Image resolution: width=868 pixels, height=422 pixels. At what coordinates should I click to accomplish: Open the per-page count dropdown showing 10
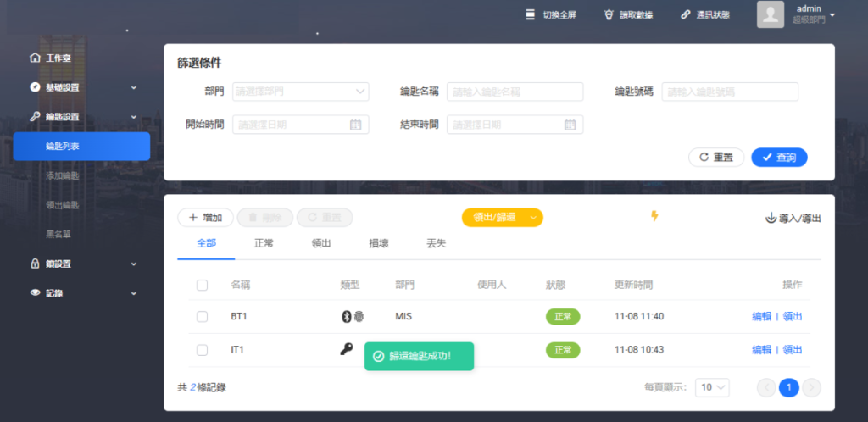711,387
